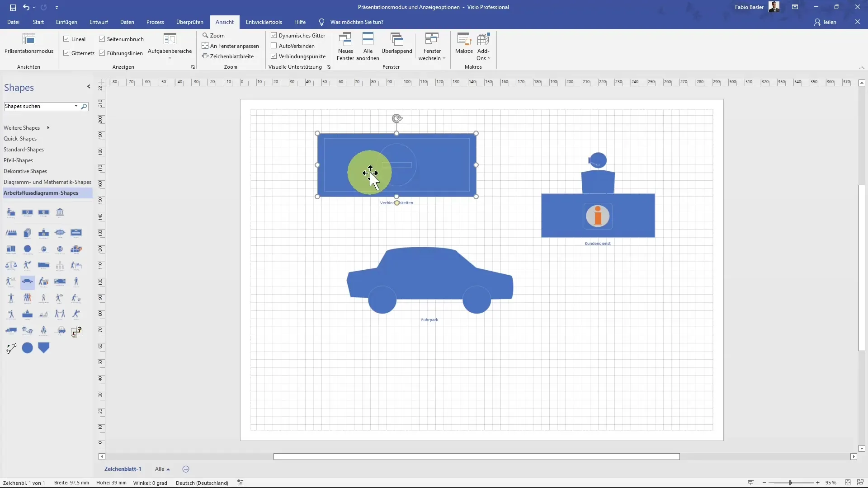Save the document with the disk icon
Image resolution: width=868 pixels, height=488 pixels.
13,7
